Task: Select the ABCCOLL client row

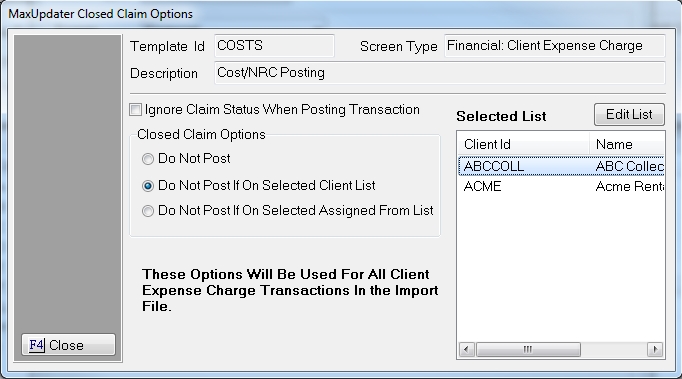Action: [x=561, y=166]
